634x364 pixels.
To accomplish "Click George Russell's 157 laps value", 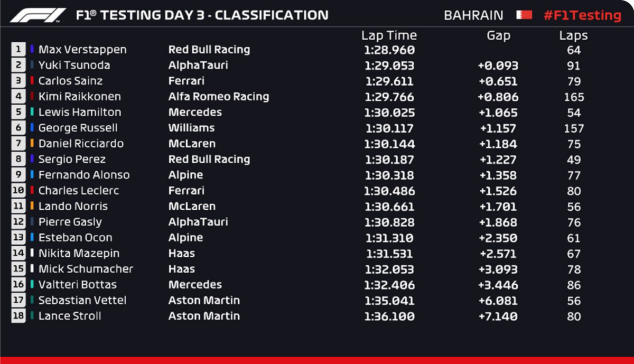I will point(574,128).
